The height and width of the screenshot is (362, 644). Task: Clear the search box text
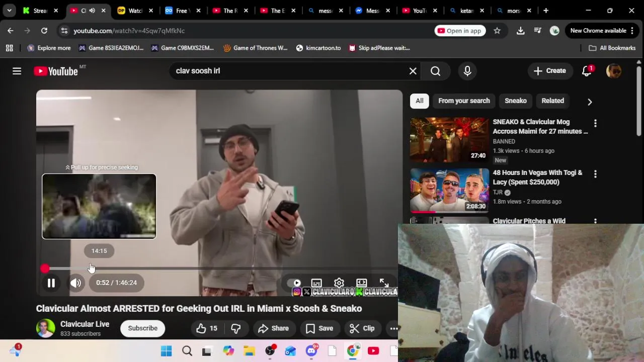coord(413,71)
